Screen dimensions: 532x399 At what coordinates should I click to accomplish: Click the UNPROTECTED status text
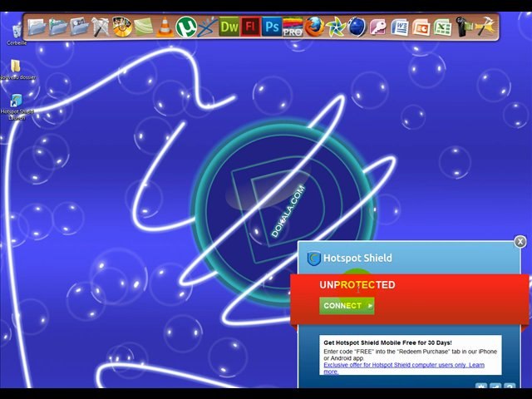pos(357,285)
